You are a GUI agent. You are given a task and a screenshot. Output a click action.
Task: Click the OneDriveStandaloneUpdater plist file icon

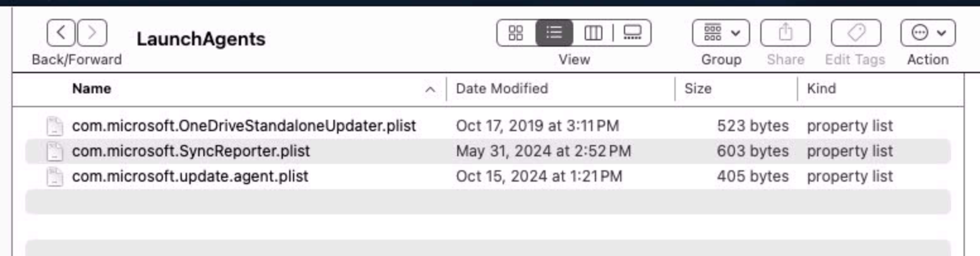pyautogui.click(x=56, y=126)
